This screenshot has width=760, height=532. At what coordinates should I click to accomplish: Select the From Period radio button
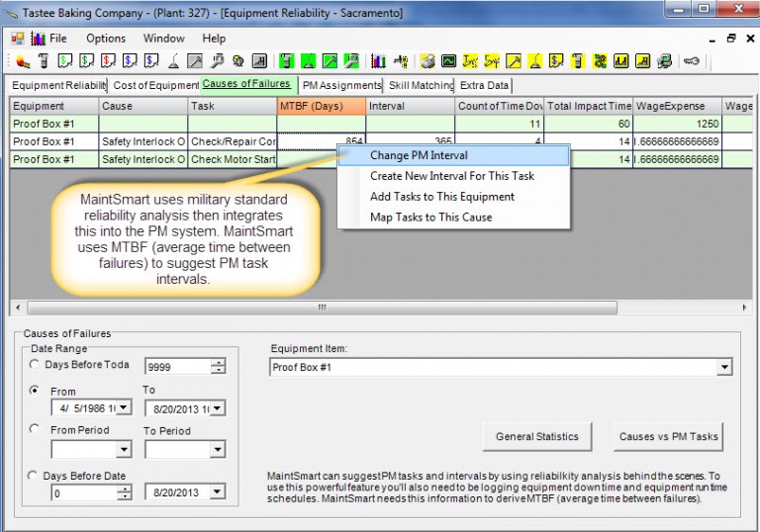coord(34,429)
